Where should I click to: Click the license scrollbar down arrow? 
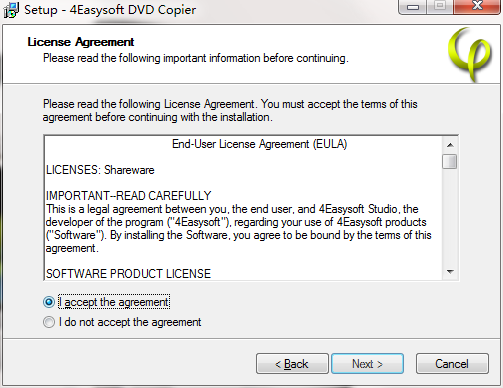450,272
